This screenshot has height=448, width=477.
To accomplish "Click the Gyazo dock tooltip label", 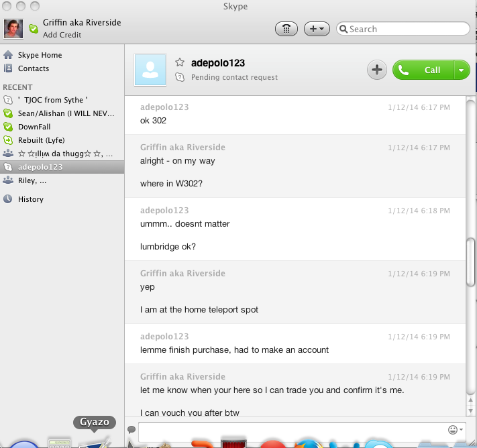I will (95, 422).
